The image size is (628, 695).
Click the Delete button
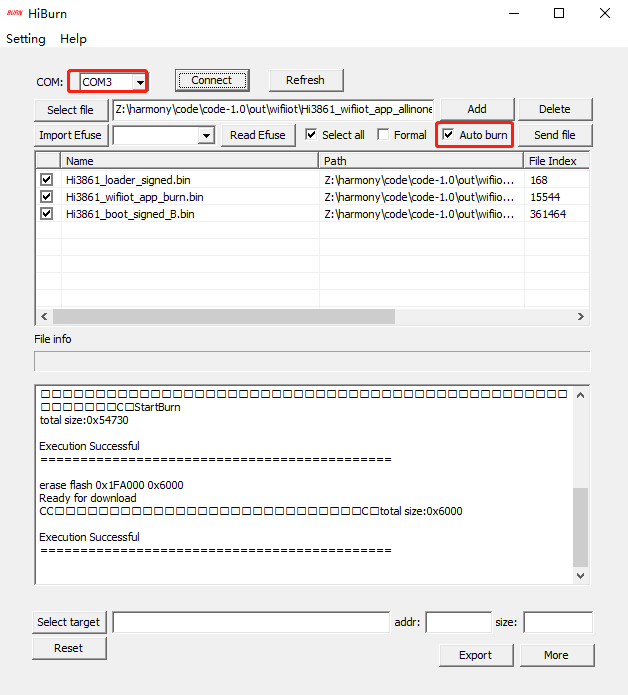[555, 109]
